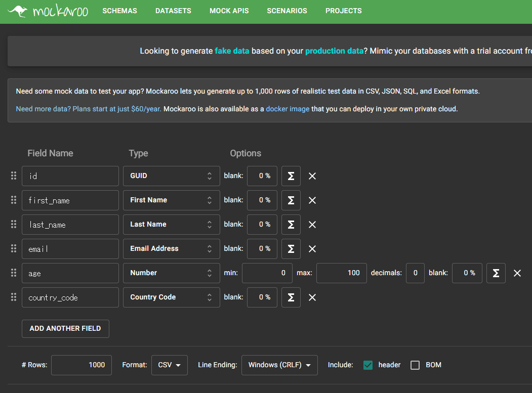Edit the country_code field name input

(x=70, y=297)
